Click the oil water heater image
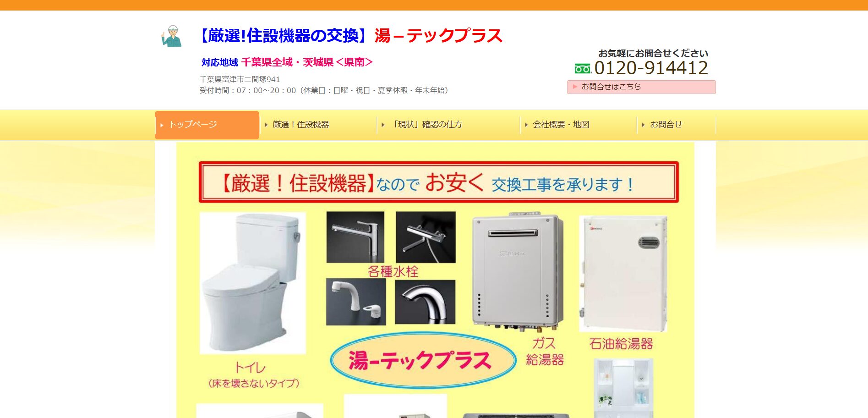This screenshot has height=418, width=868. tap(623, 274)
